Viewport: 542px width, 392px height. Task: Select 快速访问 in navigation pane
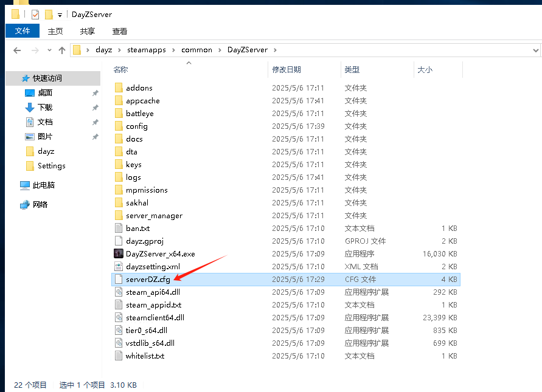tap(54, 78)
